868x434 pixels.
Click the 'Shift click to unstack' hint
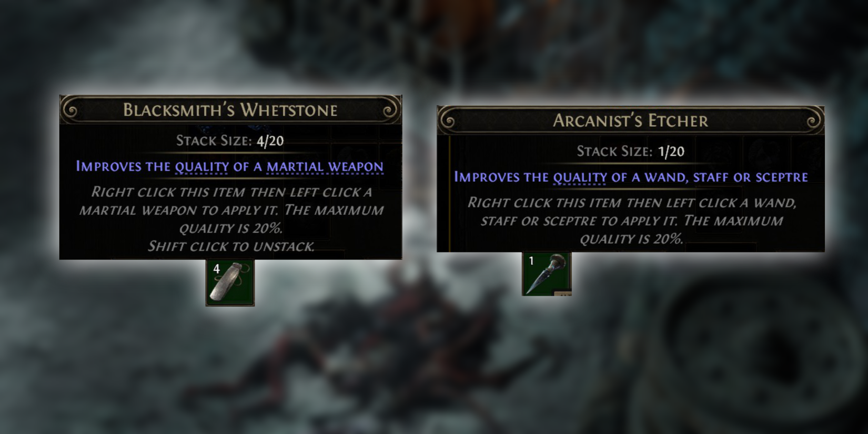point(231,246)
